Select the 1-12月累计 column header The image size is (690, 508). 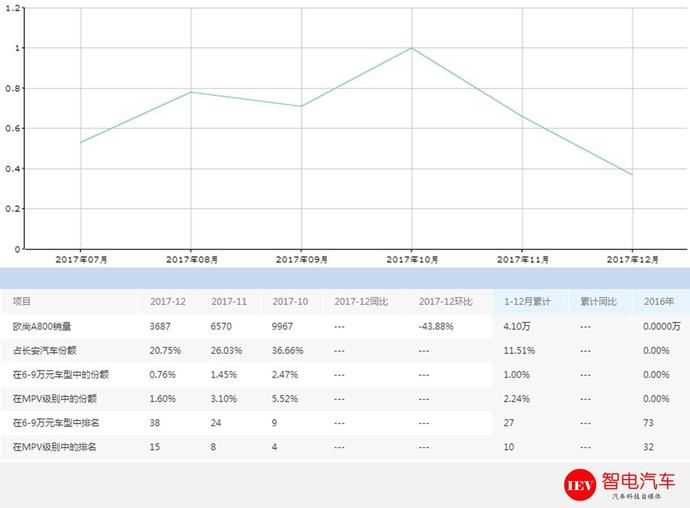(527, 301)
